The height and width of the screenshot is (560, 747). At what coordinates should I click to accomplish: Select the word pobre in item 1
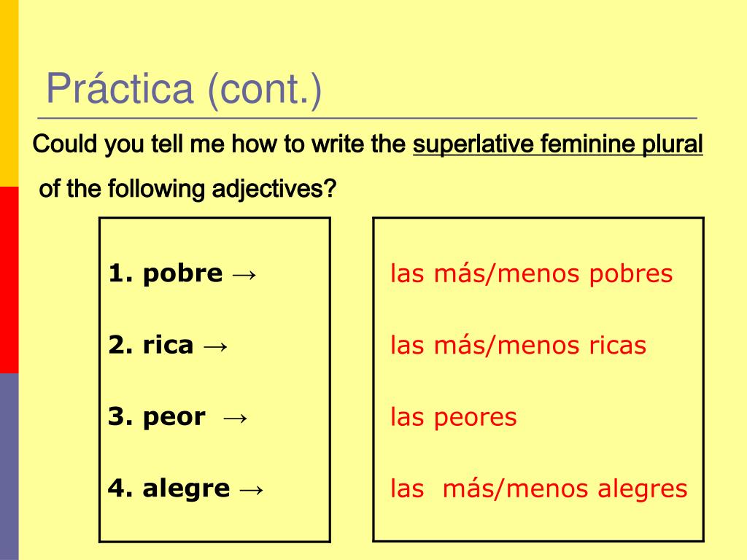pyautogui.click(x=182, y=274)
